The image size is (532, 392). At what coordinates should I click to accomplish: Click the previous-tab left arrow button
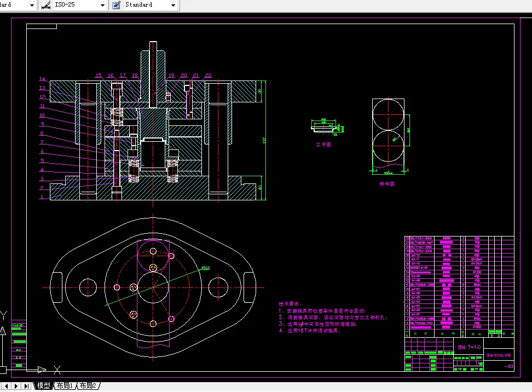pos(7,386)
